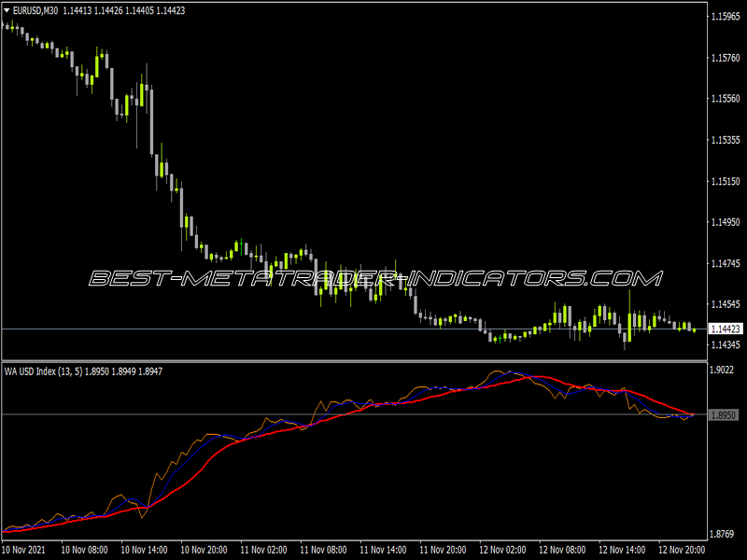Select the price axis label 1.15150
The width and height of the screenshot is (747, 560).
(726, 181)
